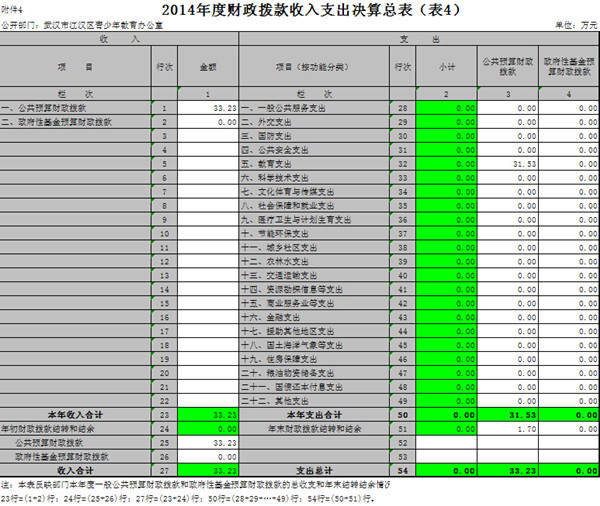600x506 pixels.
Task: Click the '单位：万元' text at top right
Action: (x=573, y=29)
